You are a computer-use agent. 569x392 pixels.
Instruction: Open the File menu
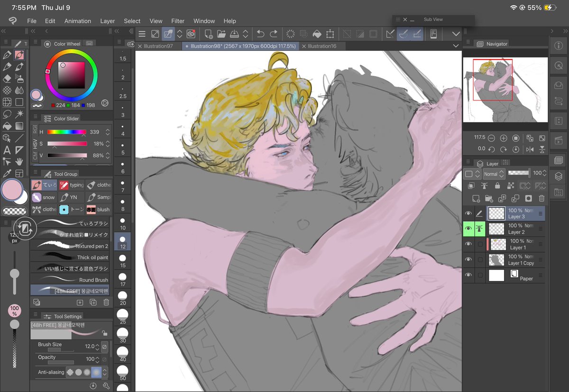click(x=32, y=21)
